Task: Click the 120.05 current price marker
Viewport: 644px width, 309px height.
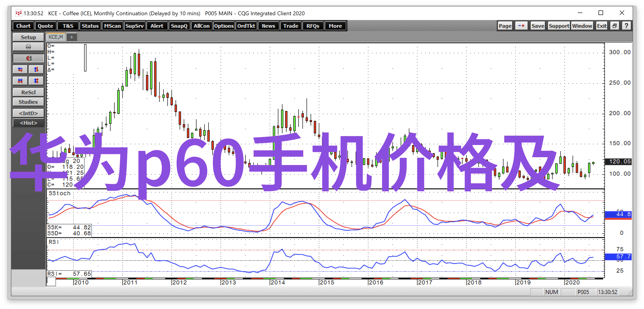Action: 618,161
